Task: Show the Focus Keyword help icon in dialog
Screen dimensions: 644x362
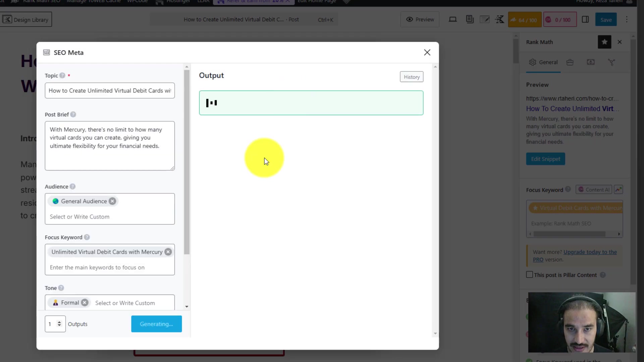Action: (x=87, y=237)
